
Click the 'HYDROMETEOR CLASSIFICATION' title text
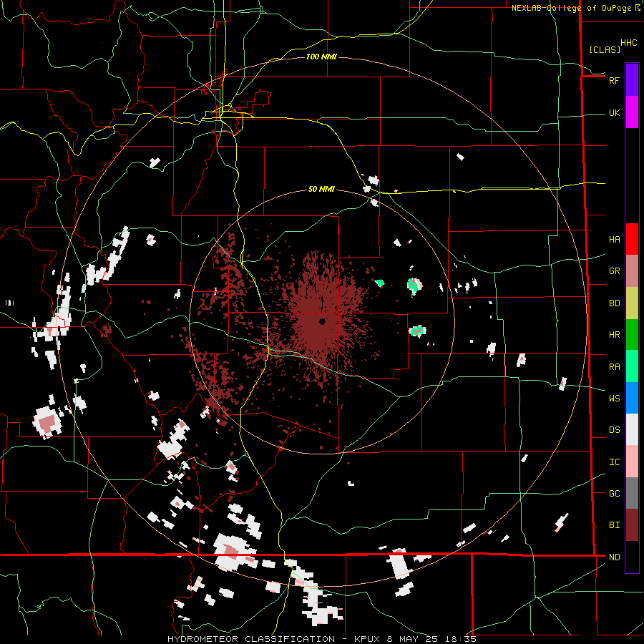251,639
